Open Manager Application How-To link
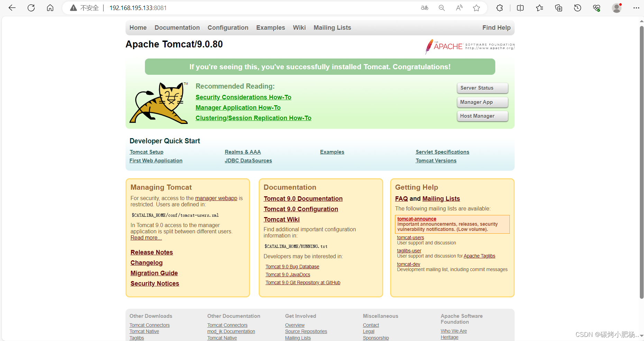Viewport: 644px width, 341px height. 238,108
